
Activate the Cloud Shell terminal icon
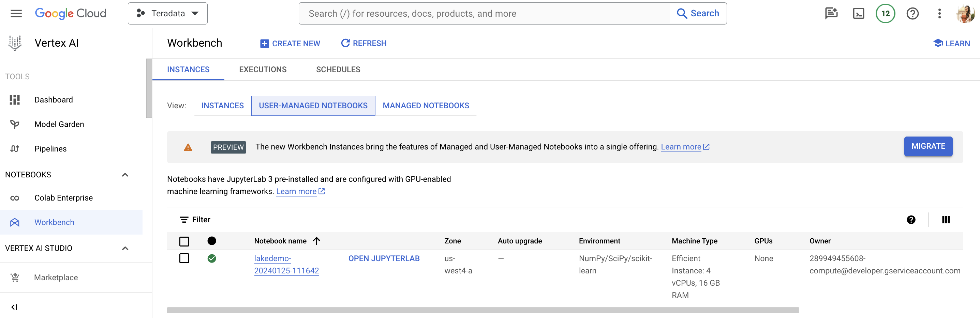[858, 14]
